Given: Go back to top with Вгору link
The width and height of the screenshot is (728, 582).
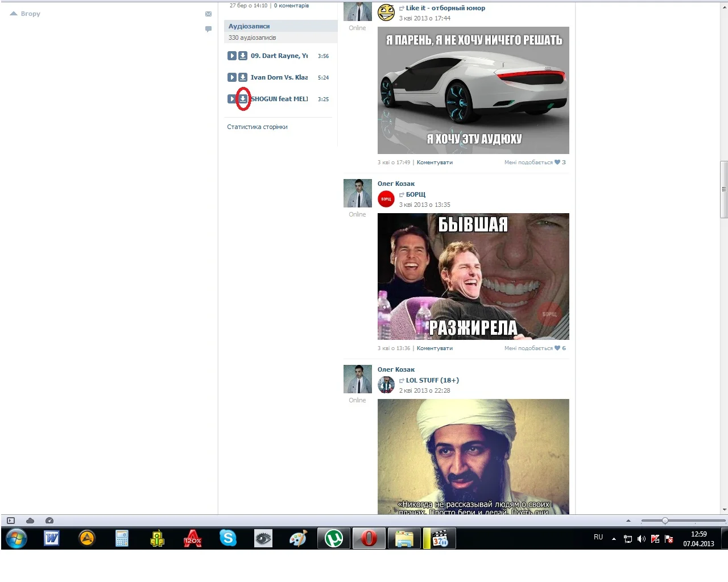Looking at the screenshot, I should coord(26,14).
